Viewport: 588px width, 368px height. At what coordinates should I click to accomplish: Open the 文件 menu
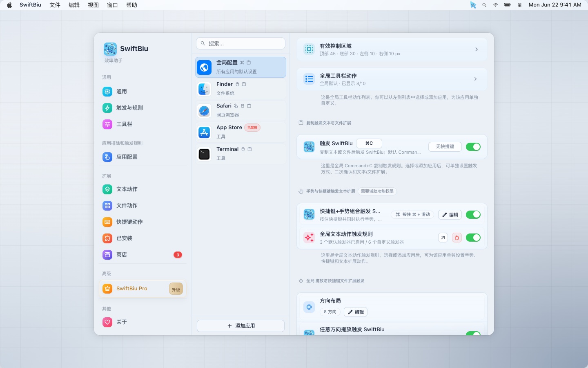[x=55, y=5]
